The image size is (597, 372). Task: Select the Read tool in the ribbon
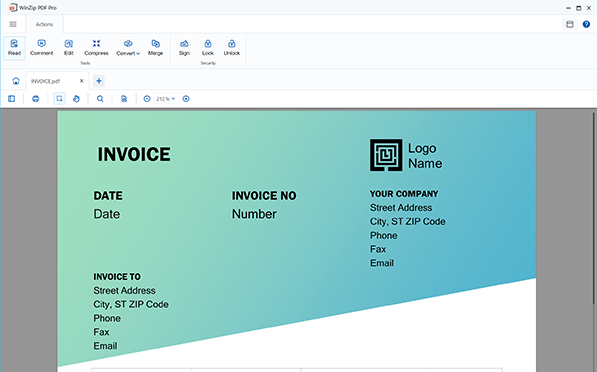click(x=14, y=48)
